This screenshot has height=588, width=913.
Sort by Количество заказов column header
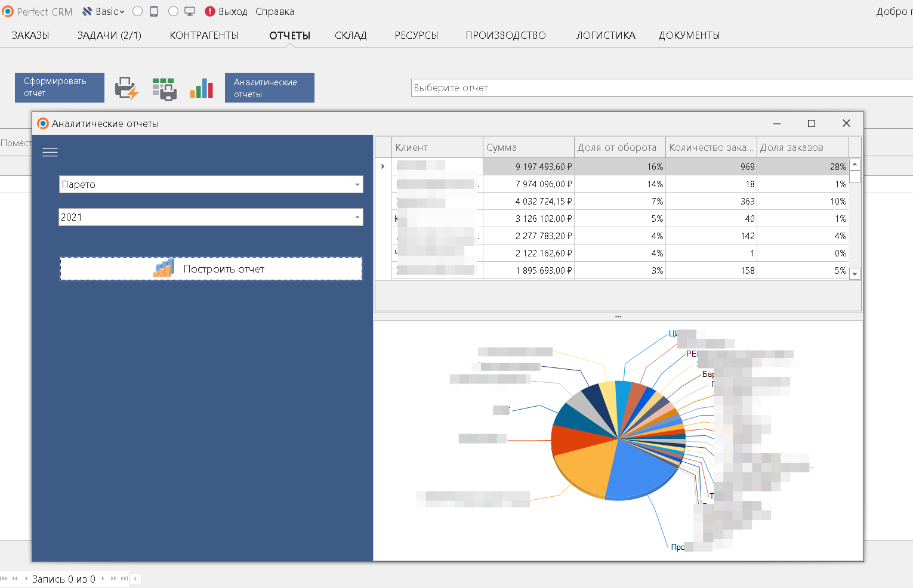(x=711, y=147)
